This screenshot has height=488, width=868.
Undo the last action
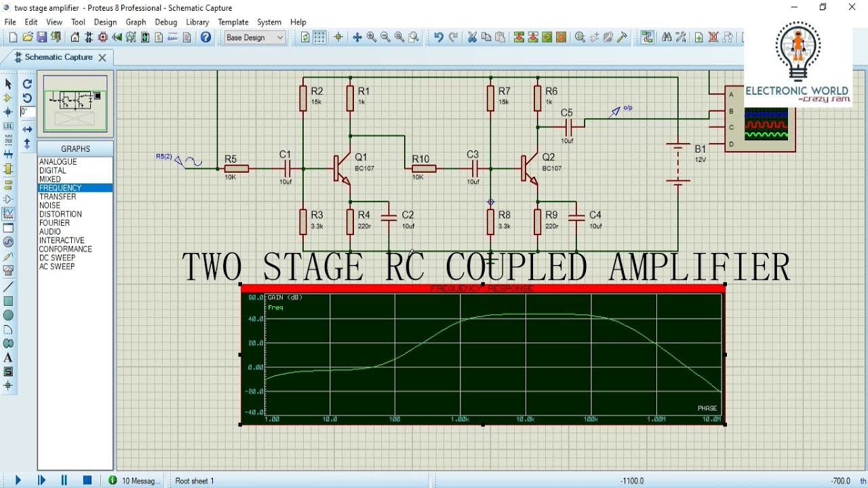coord(439,37)
